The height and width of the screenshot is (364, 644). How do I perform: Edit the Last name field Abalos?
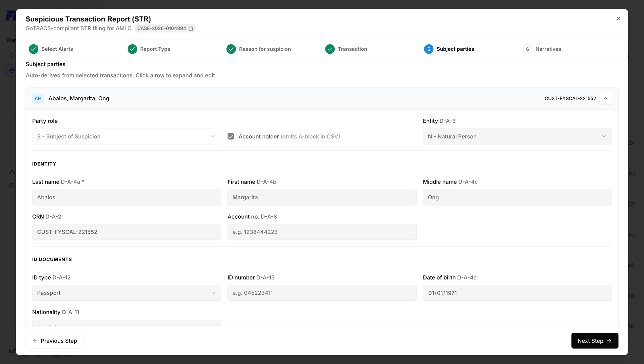click(127, 197)
